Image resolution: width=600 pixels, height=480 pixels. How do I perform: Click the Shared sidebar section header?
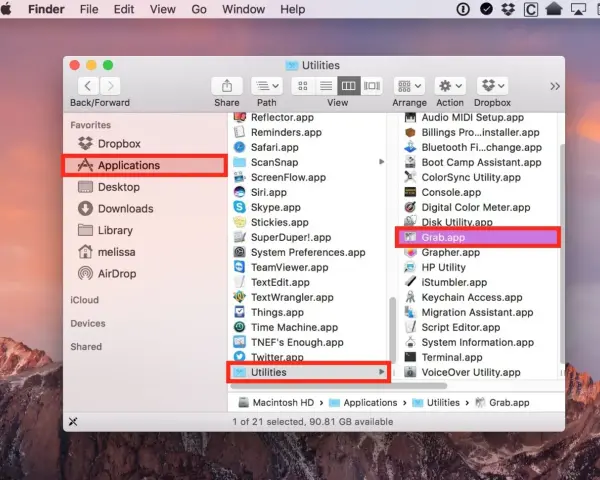[86, 346]
